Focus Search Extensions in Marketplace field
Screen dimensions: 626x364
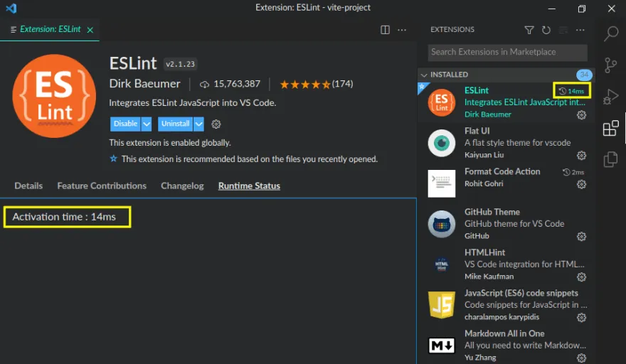pyautogui.click(x=507, y=53)
